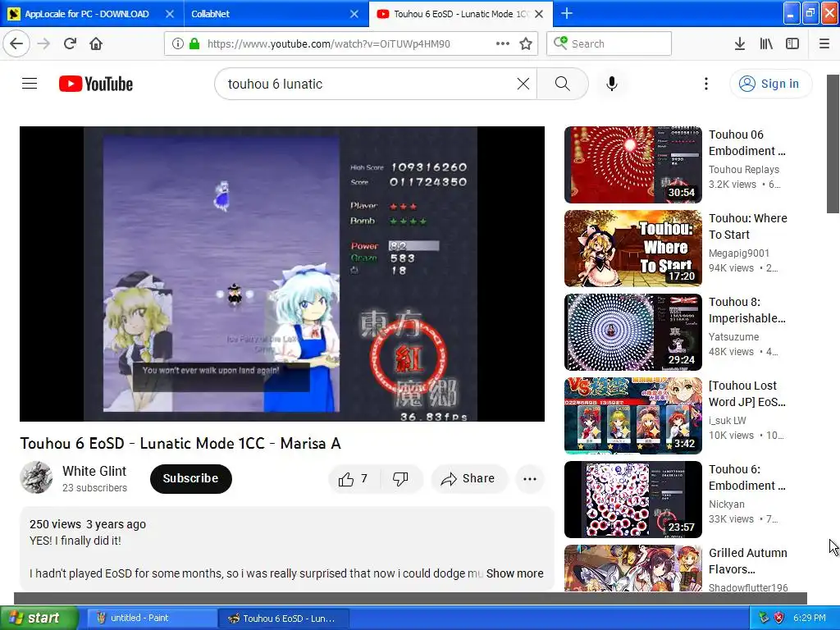Screen dimensions: 840x630
Task: Open Grilled Autumn Flavors thumbnail
Action: (x=633, y=568)
